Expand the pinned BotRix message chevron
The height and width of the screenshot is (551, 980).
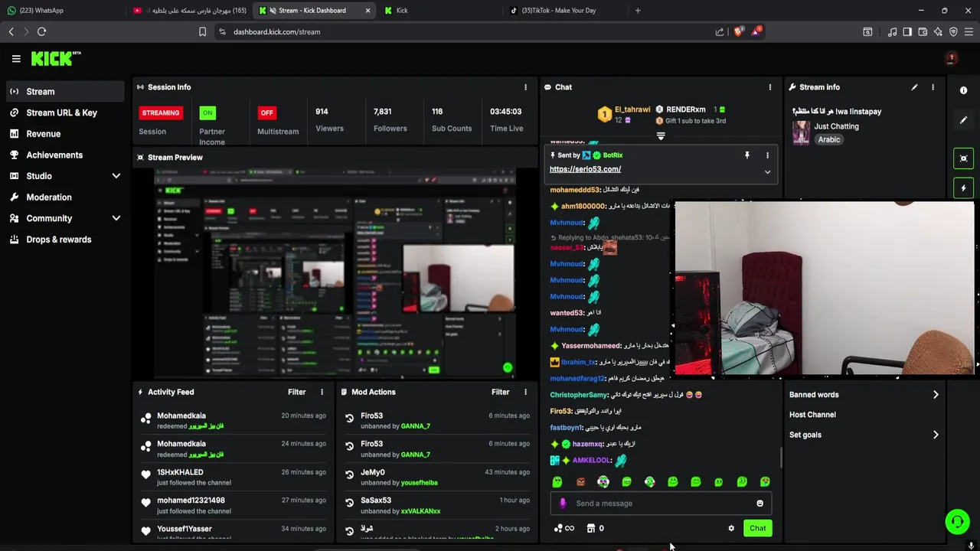click(x=767, y=172)
